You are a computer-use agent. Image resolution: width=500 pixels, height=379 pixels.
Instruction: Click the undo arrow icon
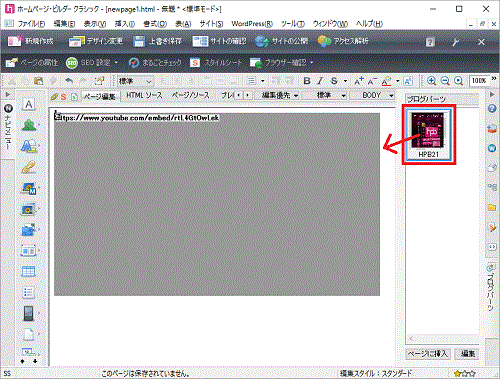(69, 81)
